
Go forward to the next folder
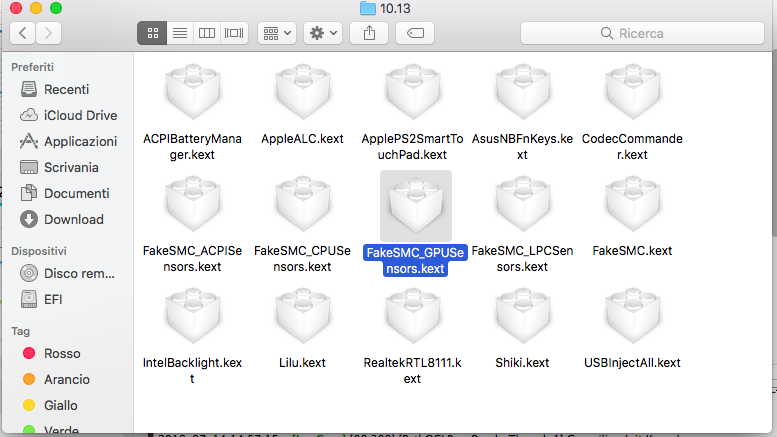48,33
